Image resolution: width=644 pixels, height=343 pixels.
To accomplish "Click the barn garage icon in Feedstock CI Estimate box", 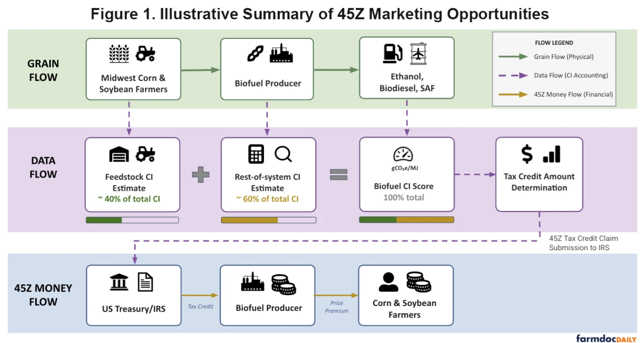I will point(120,154).
